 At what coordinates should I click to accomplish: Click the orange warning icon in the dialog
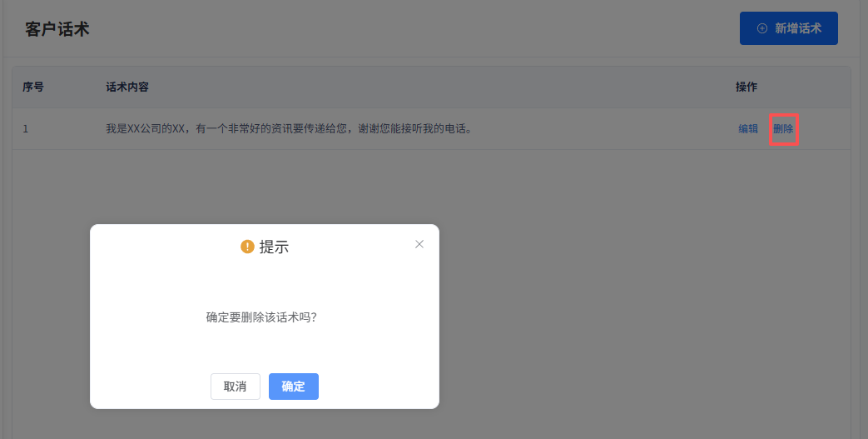(247, 247)
